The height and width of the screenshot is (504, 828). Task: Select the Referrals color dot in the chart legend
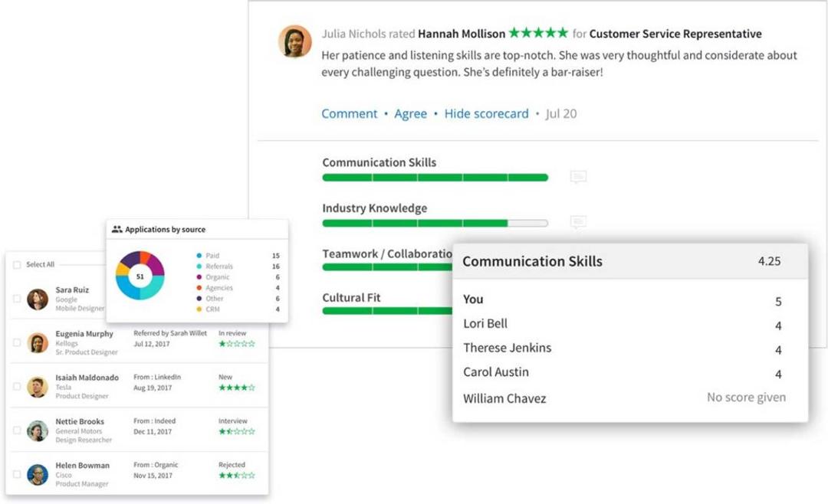coord(198,265)
